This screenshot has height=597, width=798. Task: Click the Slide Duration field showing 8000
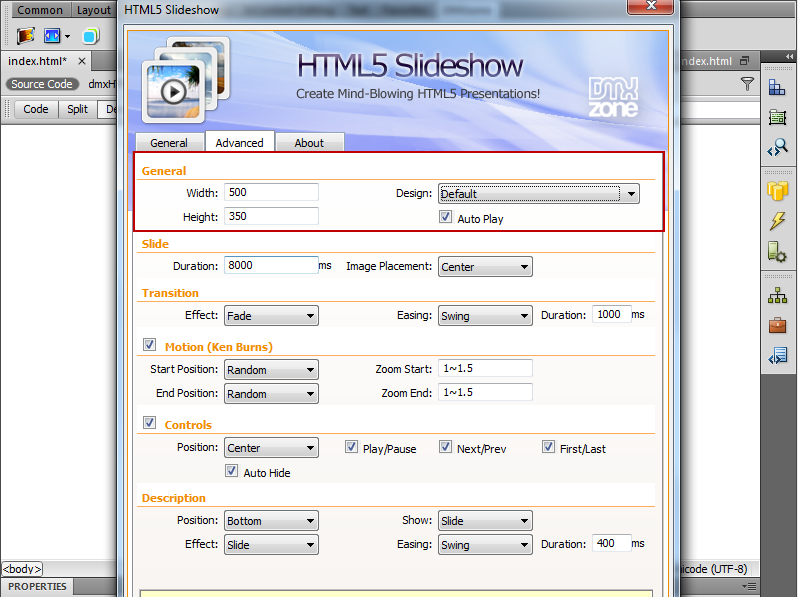pyautogui.click(x=271, y=265)
